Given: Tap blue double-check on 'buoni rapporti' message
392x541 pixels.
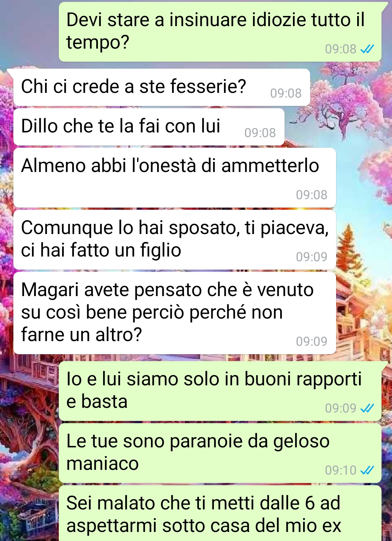Looking at the screenshot, I should pos(367,408).
